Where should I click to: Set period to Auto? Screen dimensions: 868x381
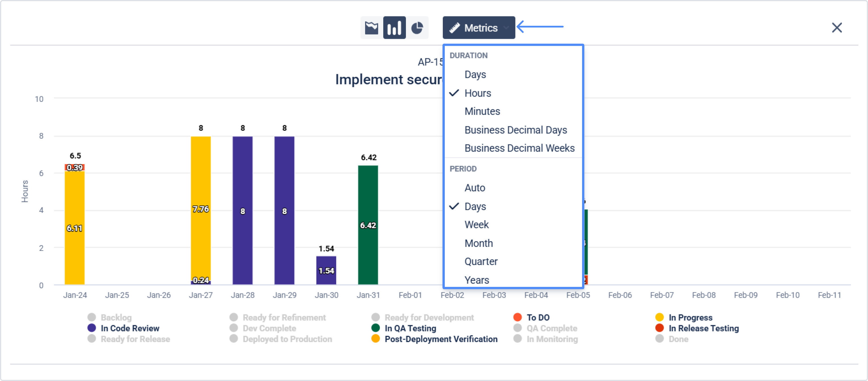(x=475, y=188)
